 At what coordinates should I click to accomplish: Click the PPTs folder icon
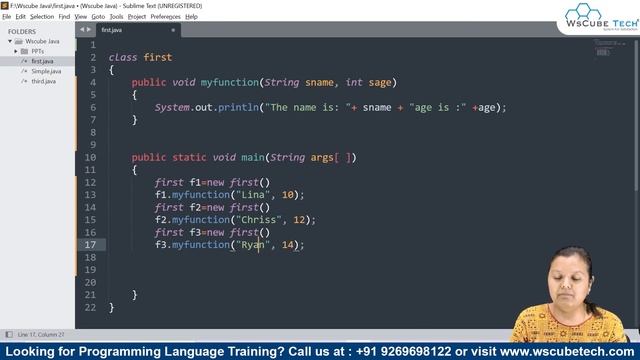click(24, 51)
